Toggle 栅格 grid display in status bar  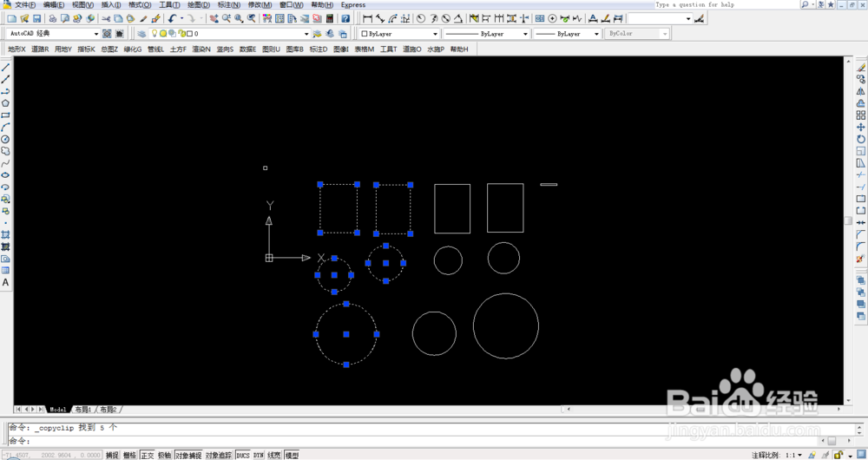click(x=129, y=455)
